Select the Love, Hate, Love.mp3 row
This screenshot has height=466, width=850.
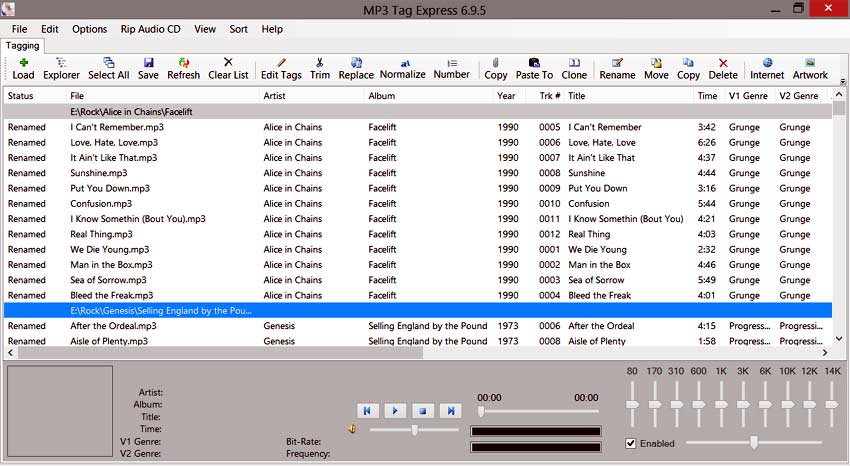click(418, 143)
